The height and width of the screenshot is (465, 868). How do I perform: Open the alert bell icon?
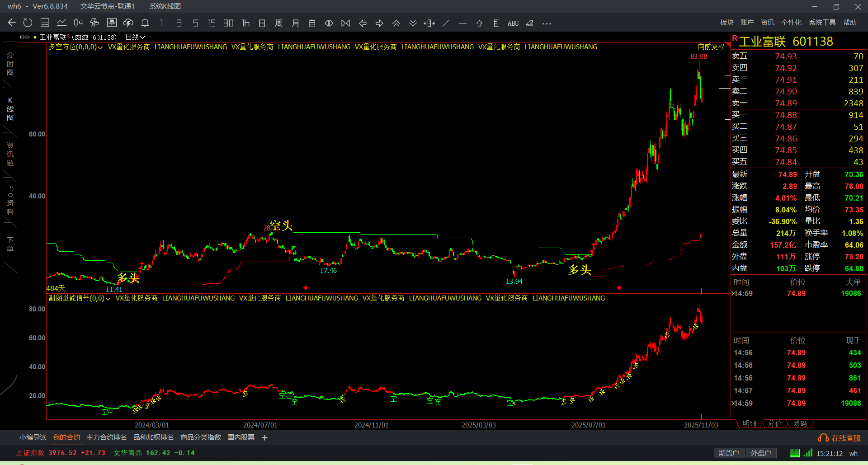(x=145, y=23)
